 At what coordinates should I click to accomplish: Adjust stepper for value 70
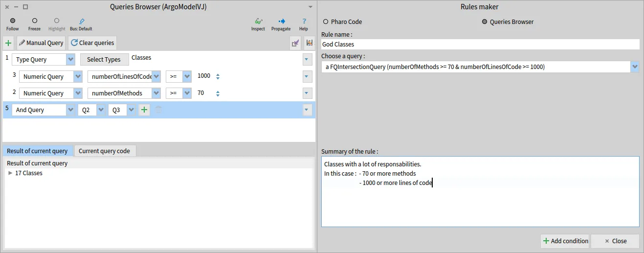pos(218,93)
